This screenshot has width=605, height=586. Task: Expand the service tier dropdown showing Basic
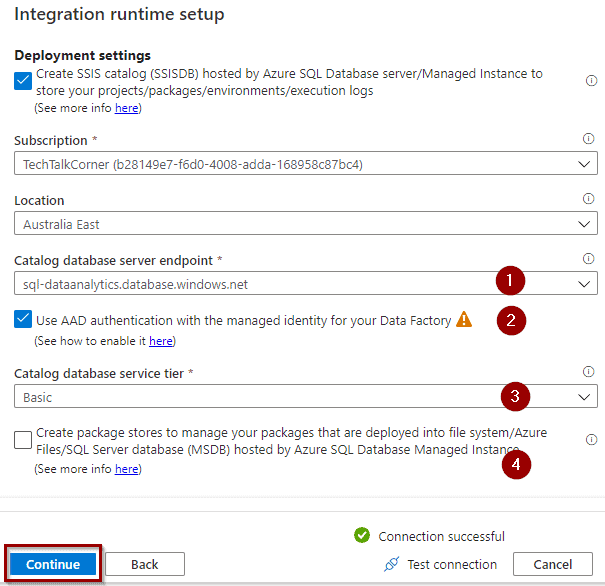306,396
